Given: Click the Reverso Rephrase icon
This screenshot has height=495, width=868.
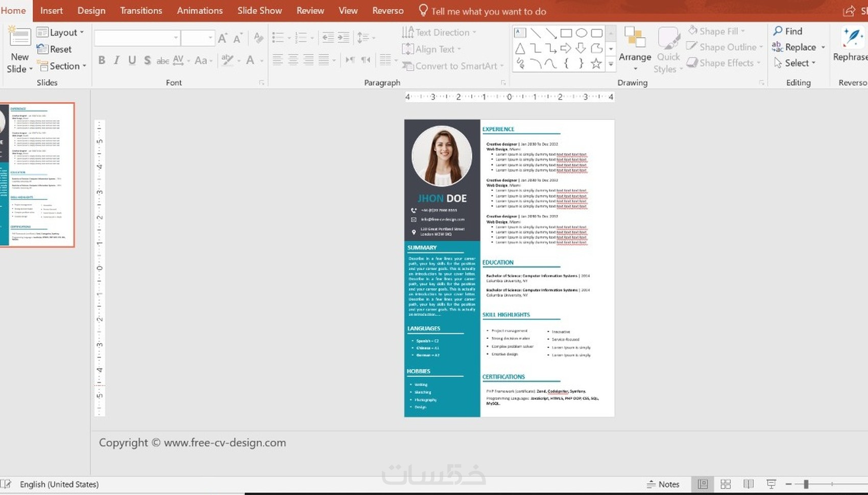Looking at the screenshot, I should (852, 38).
